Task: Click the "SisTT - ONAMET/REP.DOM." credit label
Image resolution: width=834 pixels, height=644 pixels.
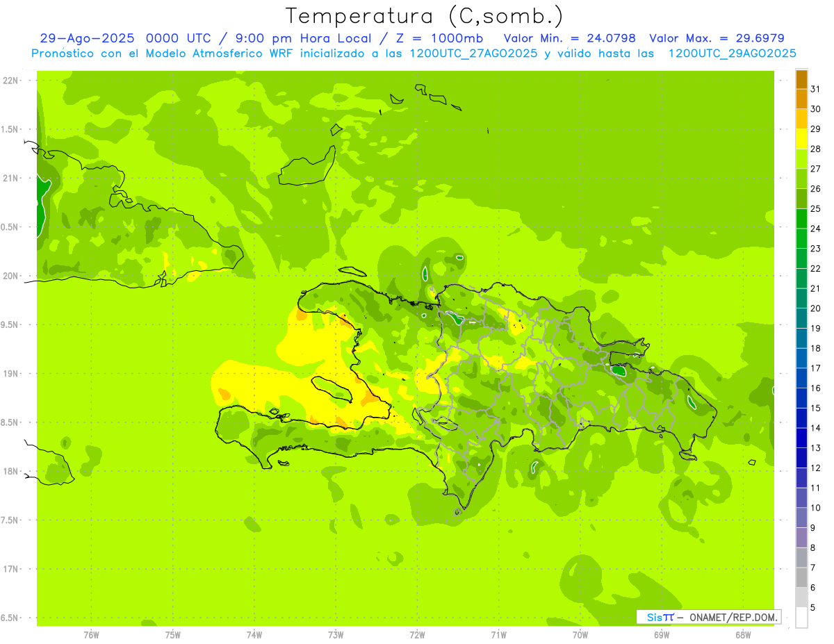Action: [710, 617]
